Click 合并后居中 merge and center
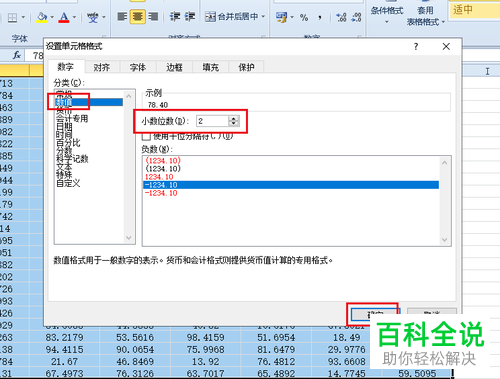The image size is (500, 379). pyautogui.click(x=232, y=16)
